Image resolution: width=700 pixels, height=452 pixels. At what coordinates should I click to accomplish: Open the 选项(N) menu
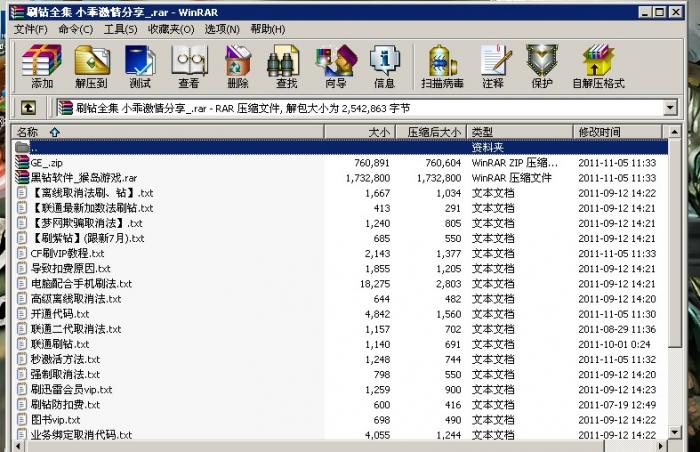[222, 29]
